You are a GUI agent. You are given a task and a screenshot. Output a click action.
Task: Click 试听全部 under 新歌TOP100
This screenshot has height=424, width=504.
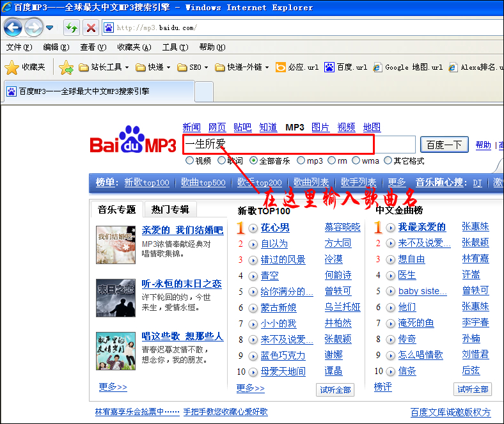point(335,389)
